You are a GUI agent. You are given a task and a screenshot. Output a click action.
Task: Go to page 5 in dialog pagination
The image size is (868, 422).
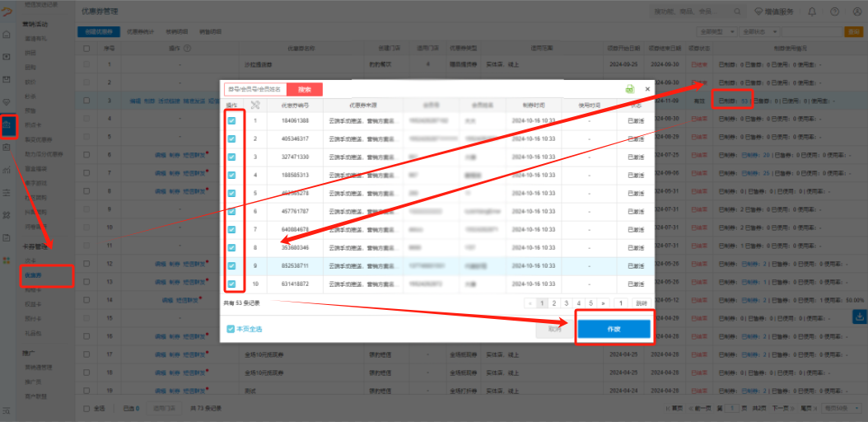pyautogui.click(x=590, y=303)
